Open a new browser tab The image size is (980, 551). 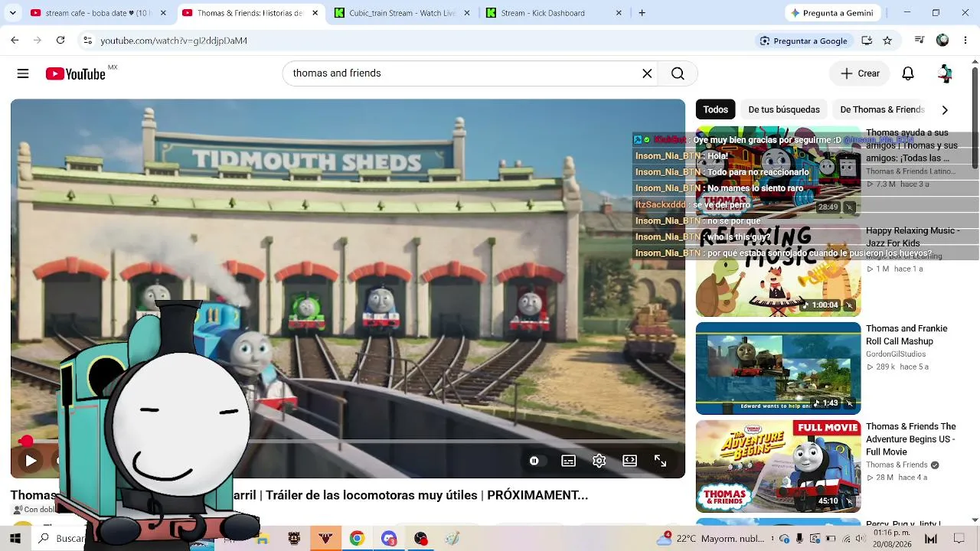click(642, 13)
